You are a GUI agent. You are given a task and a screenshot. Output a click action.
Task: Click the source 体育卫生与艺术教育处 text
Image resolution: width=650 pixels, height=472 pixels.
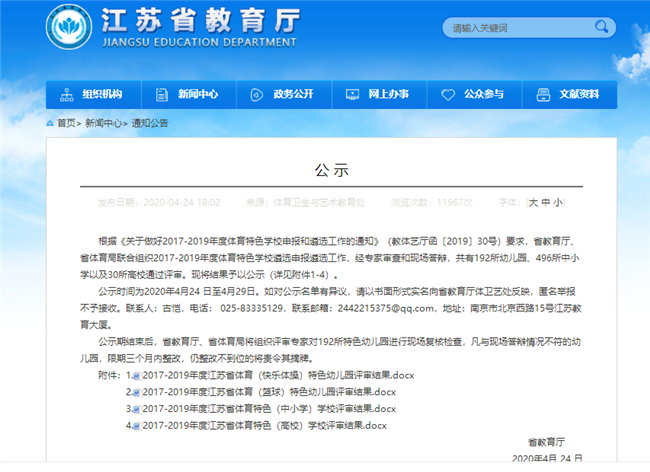319,203
